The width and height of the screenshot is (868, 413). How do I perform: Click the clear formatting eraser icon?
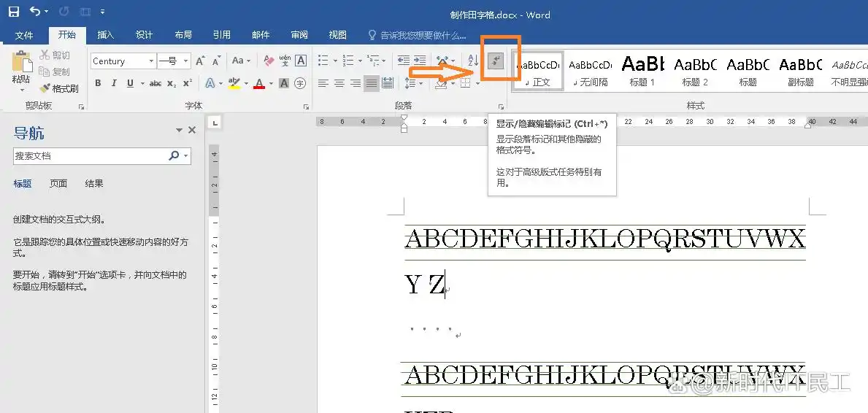[x=269, y=61]
